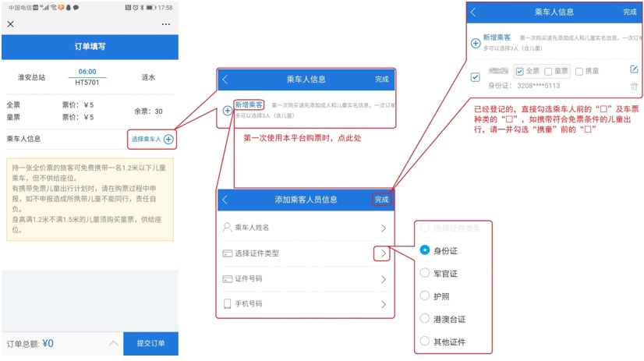Expand the 选择证件类型 chevron arrow
Screen dimensions: 644x361
383,253
